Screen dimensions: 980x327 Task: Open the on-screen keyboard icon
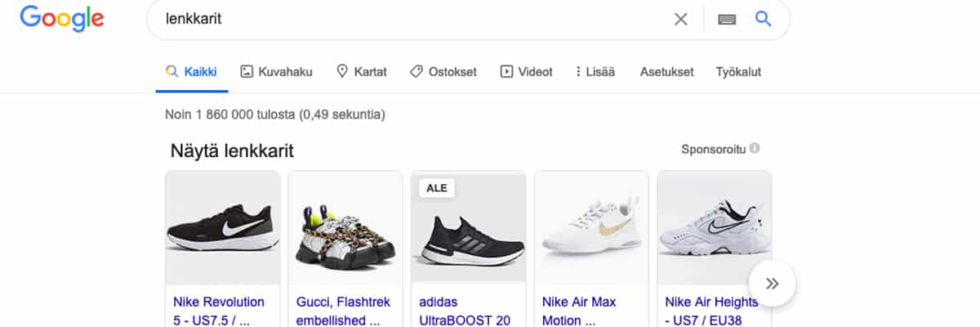coord(727,20)
